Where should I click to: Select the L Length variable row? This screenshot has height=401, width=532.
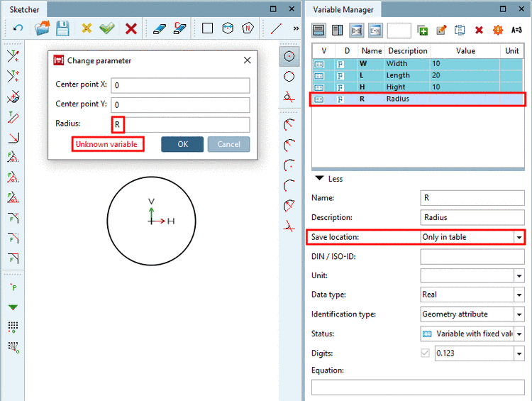pos(418,75)
